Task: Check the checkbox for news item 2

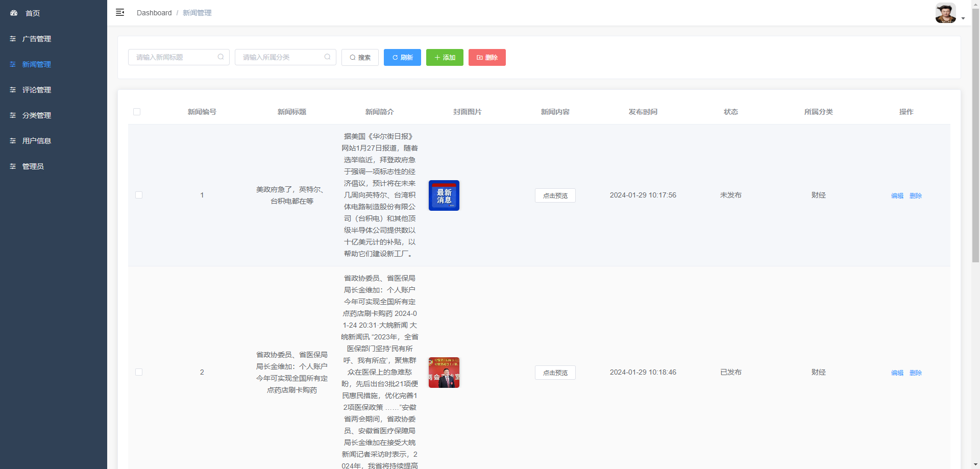Action: [138, 372]
